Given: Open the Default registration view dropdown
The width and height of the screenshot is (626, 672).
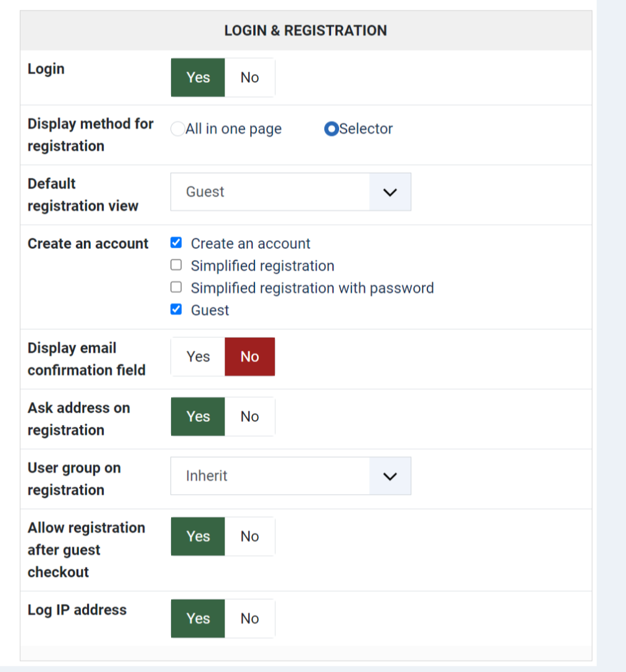Looking at the screenshot, I should click(271, 192).
